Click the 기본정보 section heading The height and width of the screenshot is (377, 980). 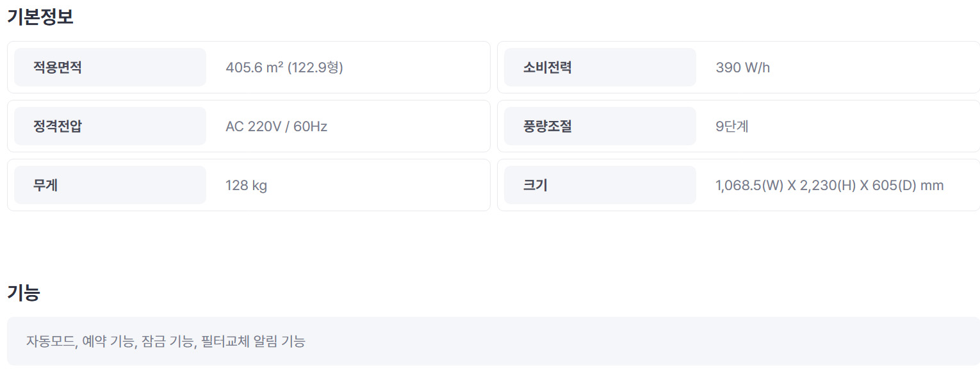pyautogui.click(x=40, y=17)
